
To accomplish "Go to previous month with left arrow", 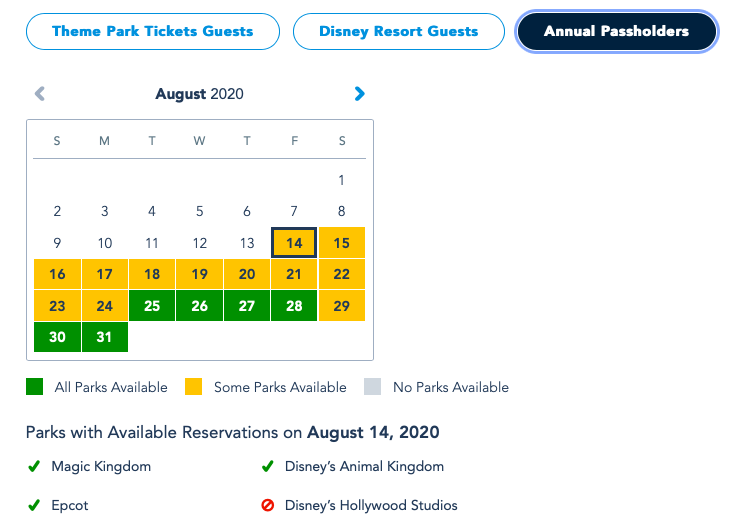I will coord(40,94).
